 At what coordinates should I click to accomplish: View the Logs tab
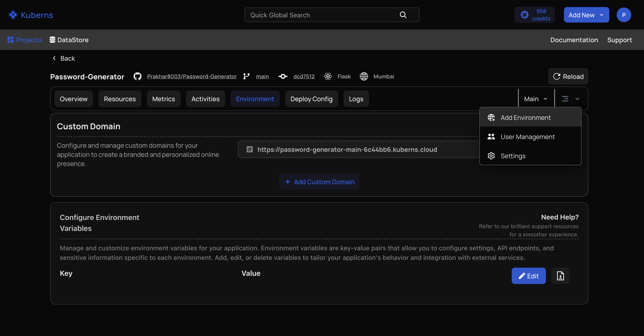356,99
